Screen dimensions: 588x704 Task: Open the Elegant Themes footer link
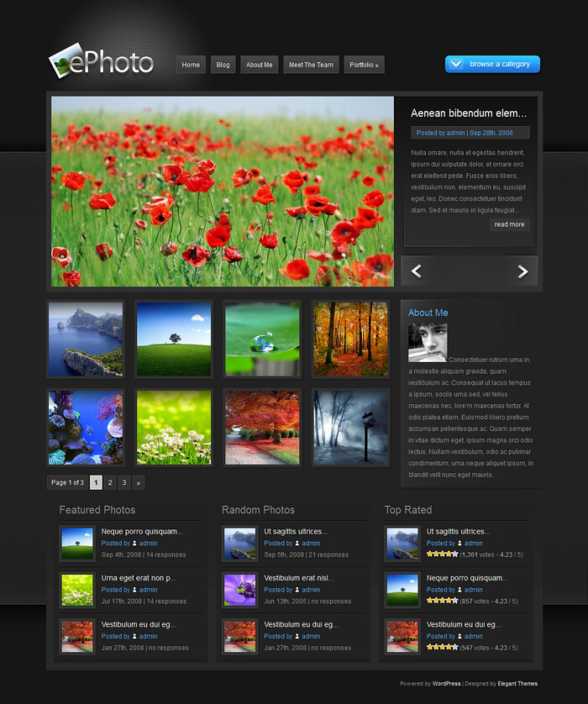(x=517, y=684)
